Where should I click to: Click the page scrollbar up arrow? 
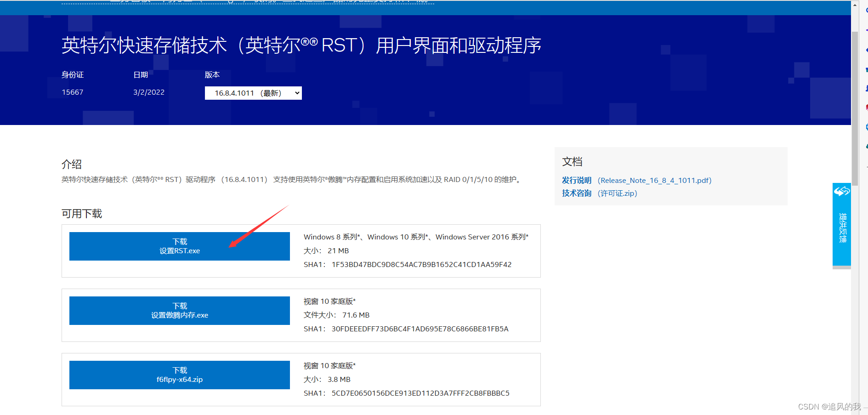pos(855,5)
